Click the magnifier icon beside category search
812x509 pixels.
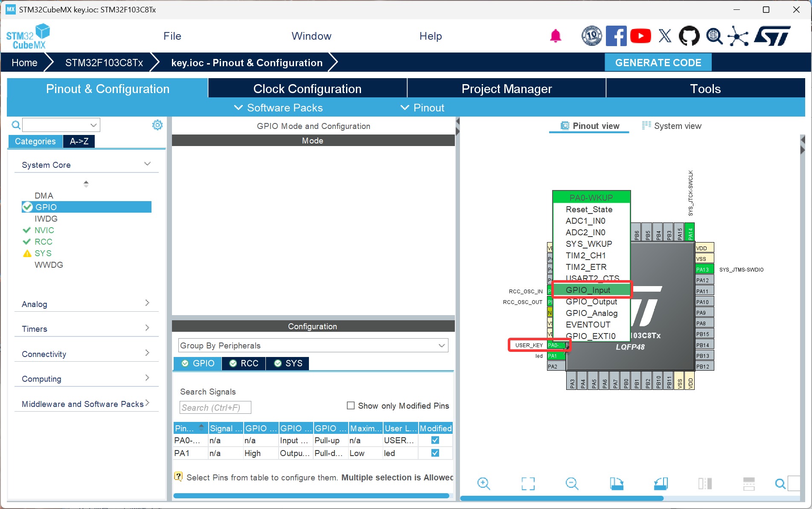point(16,125)
